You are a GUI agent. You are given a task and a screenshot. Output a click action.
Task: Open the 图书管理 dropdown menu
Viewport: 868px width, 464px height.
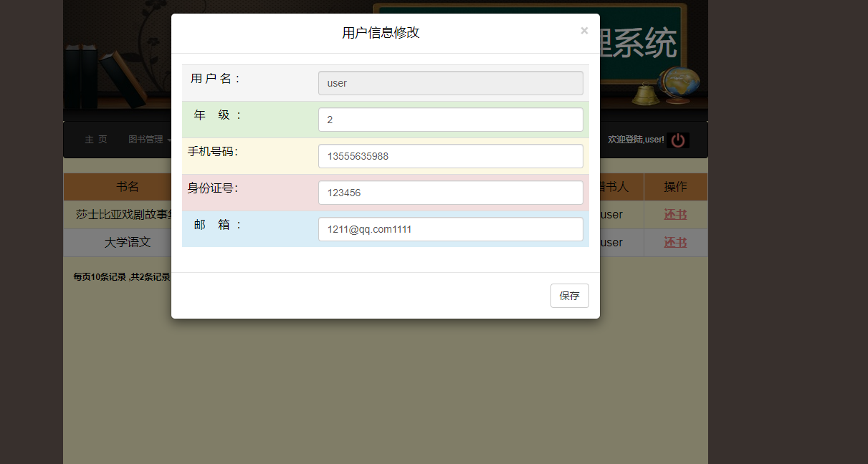148,140
